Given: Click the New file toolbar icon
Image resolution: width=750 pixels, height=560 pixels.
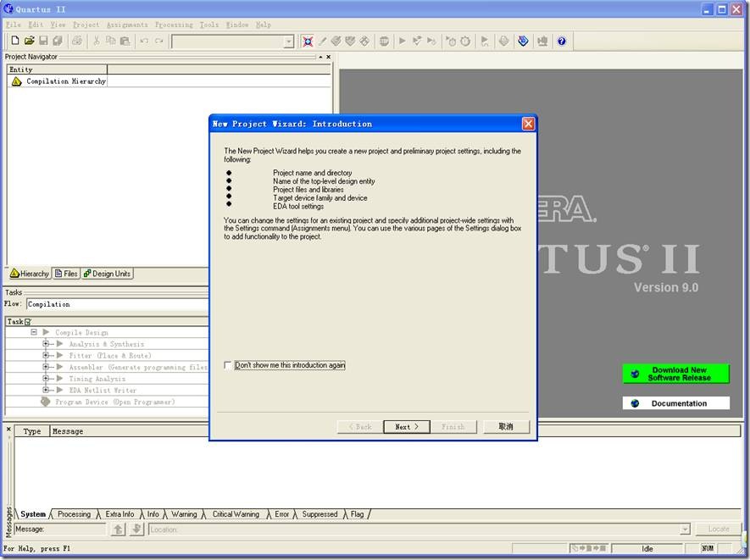Looking at the screenshot, I should pos(14,41).
